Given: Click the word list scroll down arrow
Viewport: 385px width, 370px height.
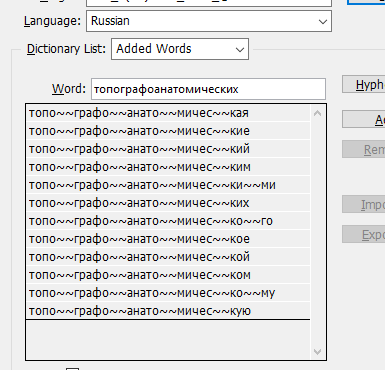Looking at the screenshot, I should (318, 352).
